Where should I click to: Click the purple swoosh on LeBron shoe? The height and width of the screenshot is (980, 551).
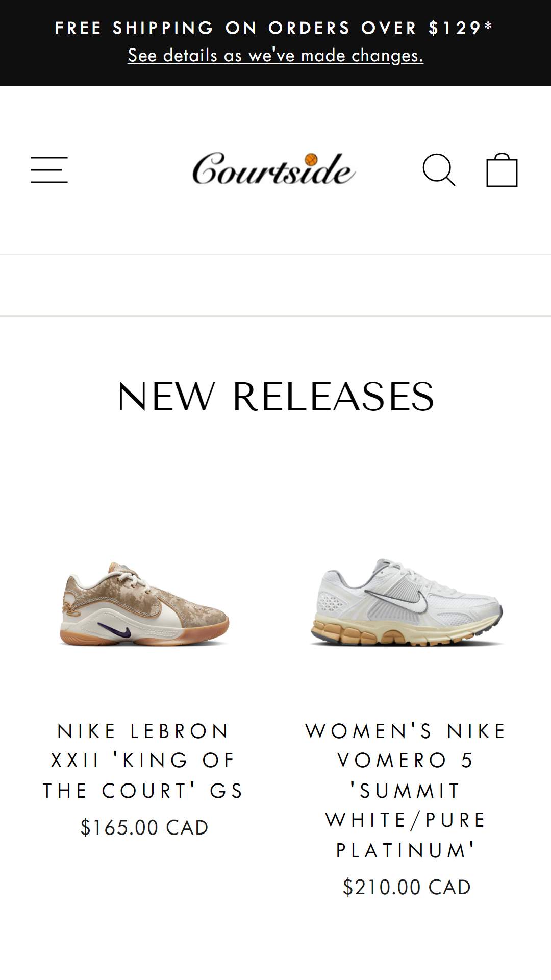pos(118,630)
